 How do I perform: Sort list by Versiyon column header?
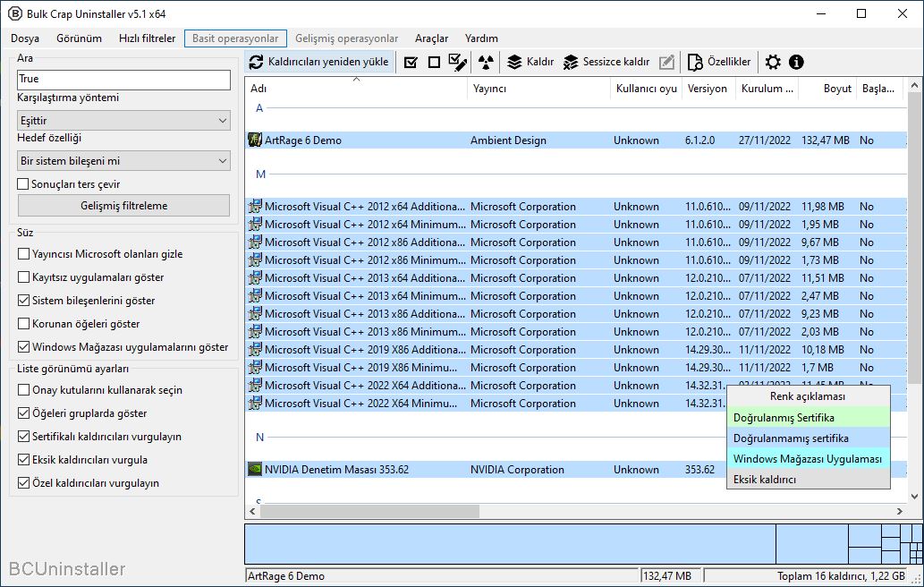coord(708,89)
